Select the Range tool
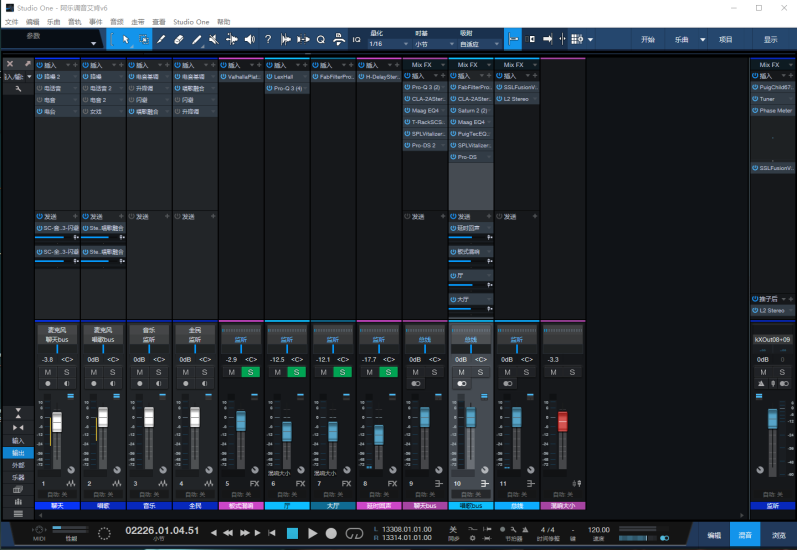Screen dimensions: 797x550 [x=144, y=39]
